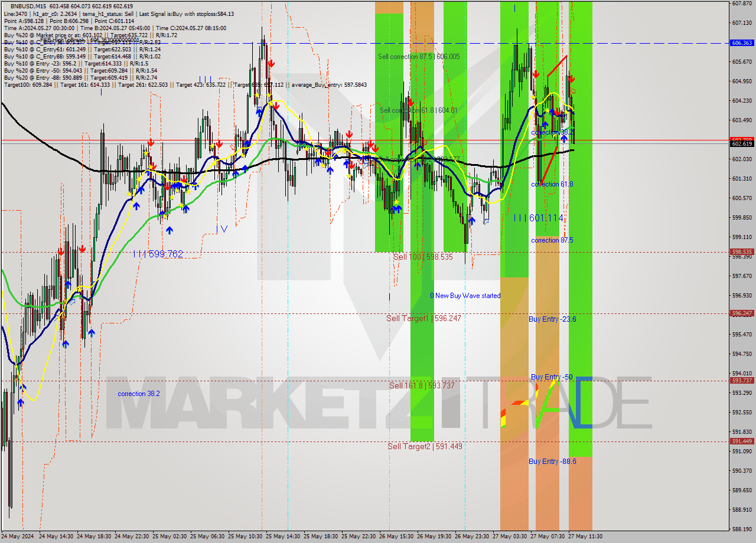
Task: Click the 595.470 price axis value
Action: tap(742, 335)
